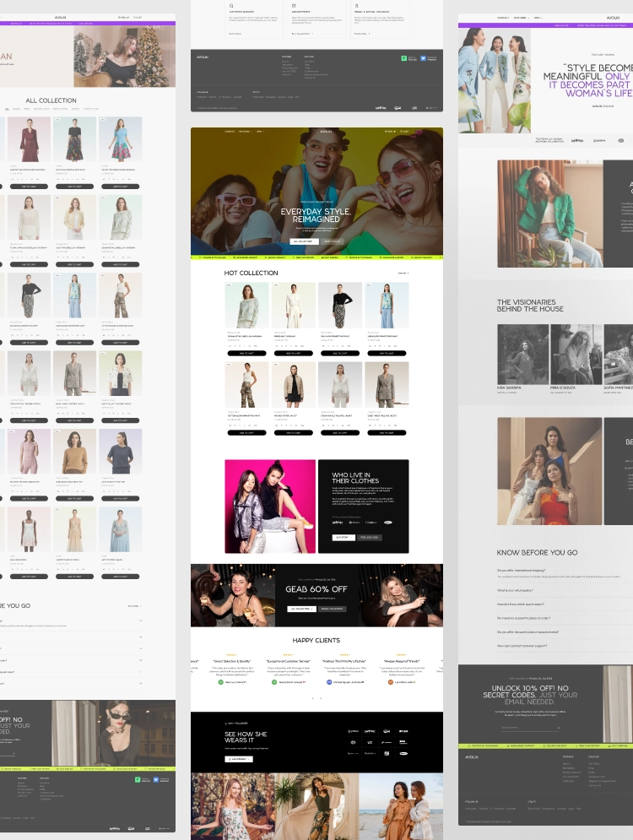
Task: Expand the second FAQ row on the All Collection page
Action: 71,637
